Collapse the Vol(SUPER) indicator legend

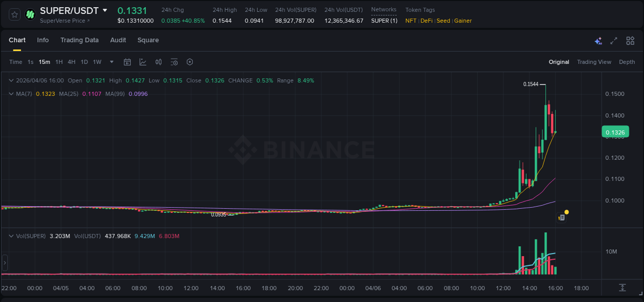[x=11, y=236]
